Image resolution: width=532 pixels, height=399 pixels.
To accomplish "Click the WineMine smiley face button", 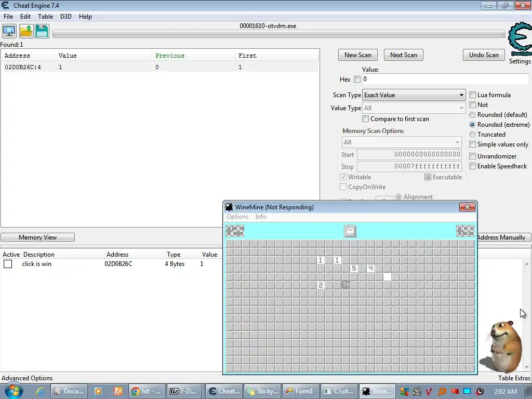I will tap(350, 231).
